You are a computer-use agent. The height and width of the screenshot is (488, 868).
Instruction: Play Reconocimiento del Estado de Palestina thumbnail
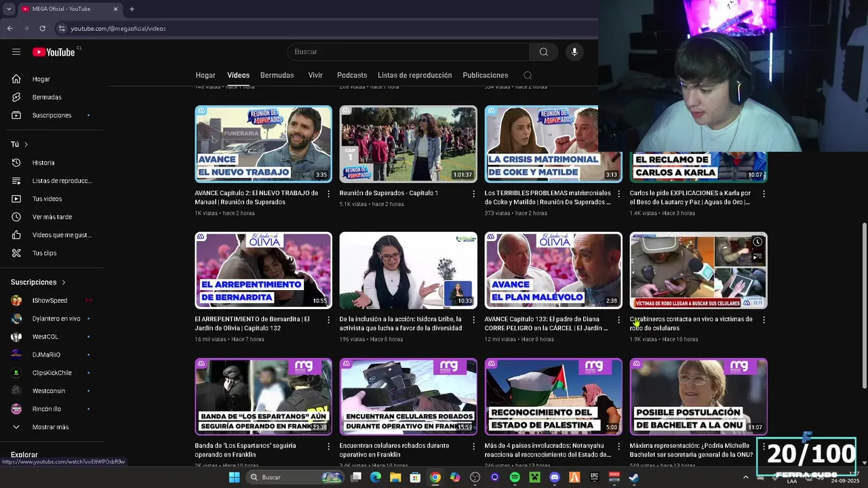point(553,396)
